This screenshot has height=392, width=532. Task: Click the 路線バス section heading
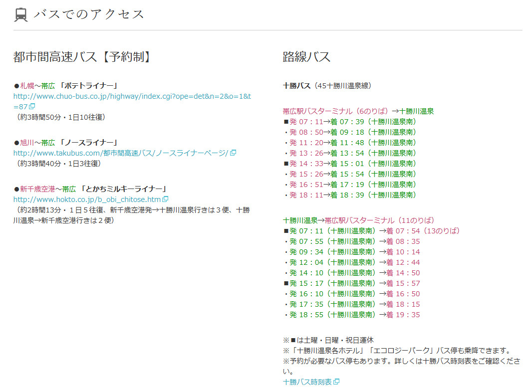pyautogui.click(x=306, y=57)
